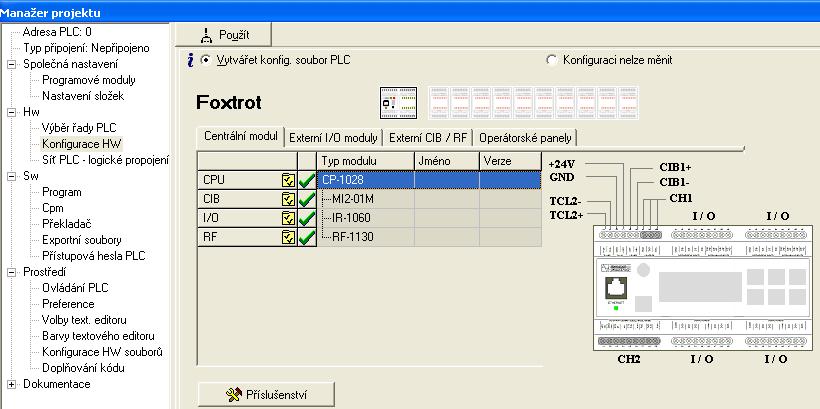Click 'Verze' column header
Viewport: 820px width, 409px height.
510,161
